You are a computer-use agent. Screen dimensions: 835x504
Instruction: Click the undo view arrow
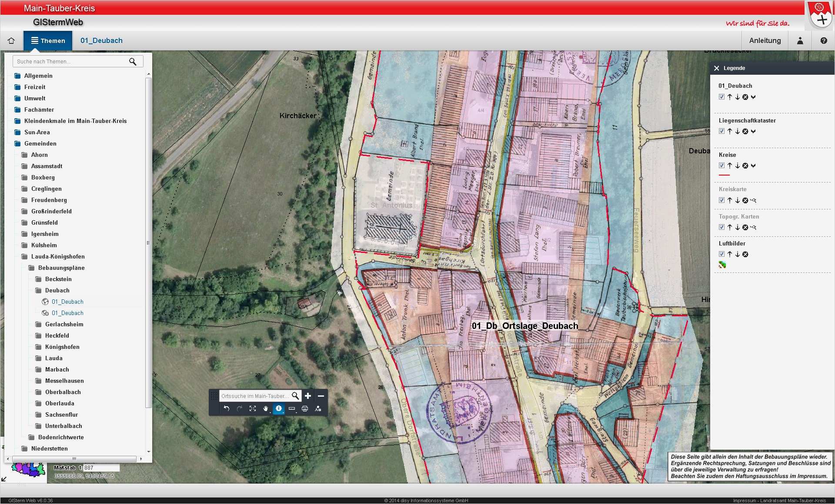coord(227,408)
